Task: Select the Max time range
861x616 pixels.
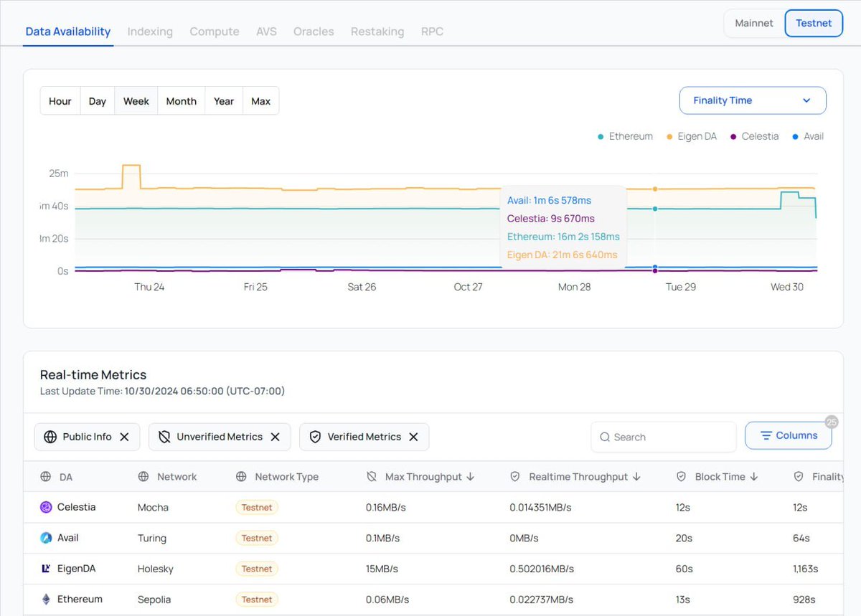Action: pos(261,101)
